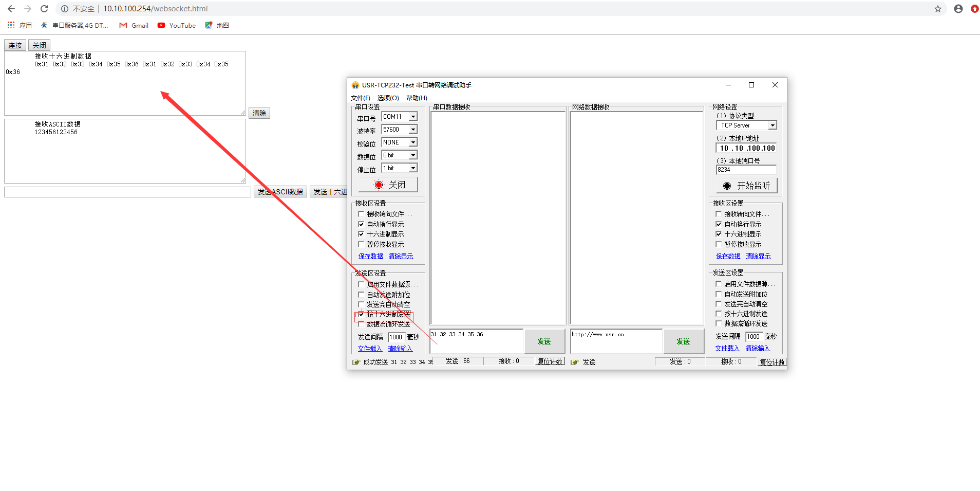This screenshot has width=980, height=491.
Task: Open the 文件(F) menu
Action: tap(360, 98)
